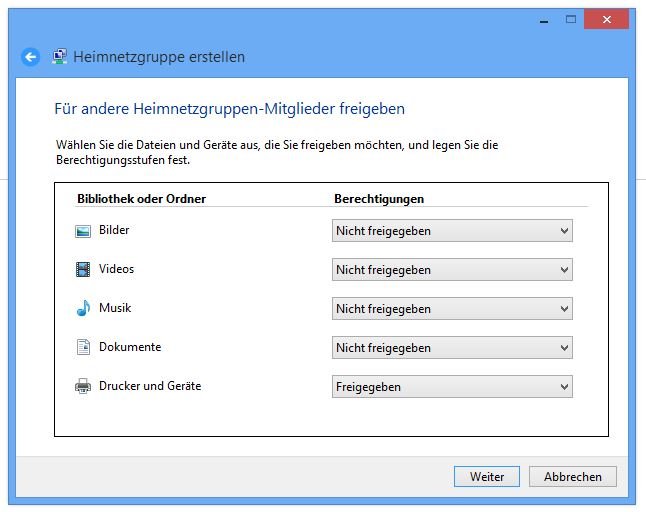Viewport: 646px width, 512px height.
Task: Click the Abbrechen button
Action: (x=573, y=477)
